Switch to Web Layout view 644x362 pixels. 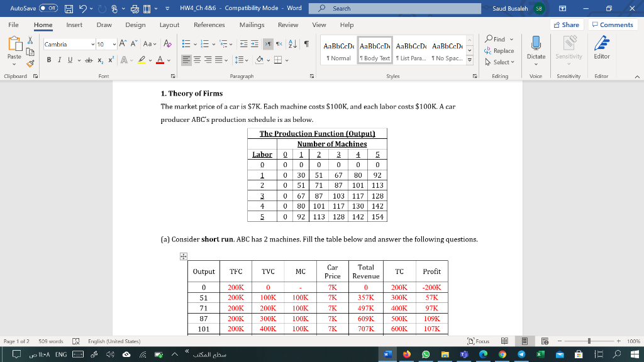(x=545, y=341)
